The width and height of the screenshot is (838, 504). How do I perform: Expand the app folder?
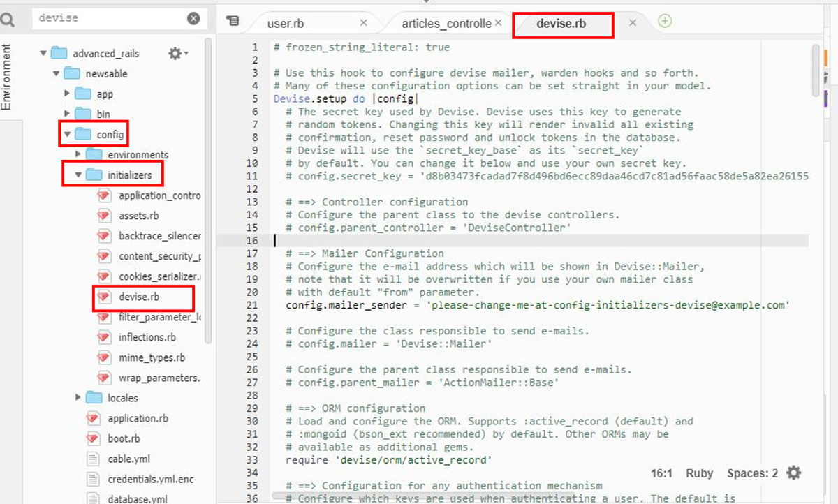[68, 94]
